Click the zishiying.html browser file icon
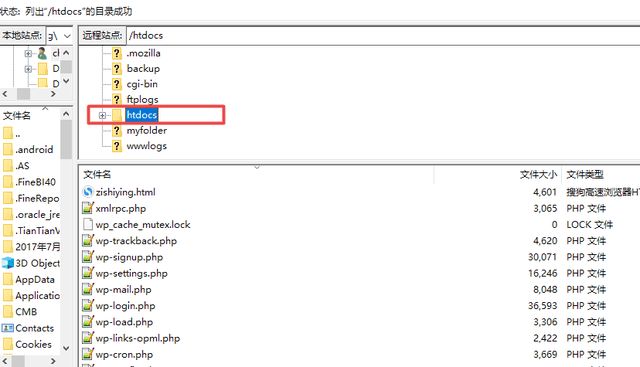Image resolution: width=640 pixels, height=367 pixels. [88, 191]
